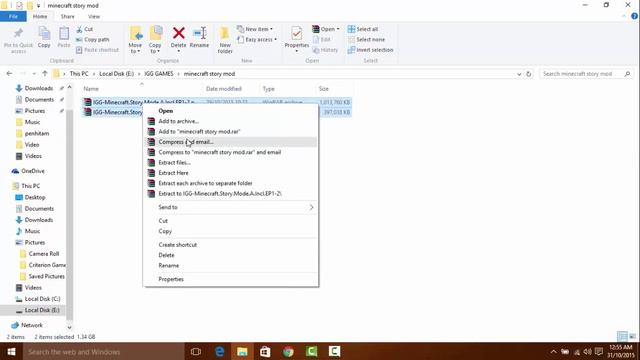
Task: Choose Extract each archive to separate folder
Action: pyautogui.click(x=231, y=183)
